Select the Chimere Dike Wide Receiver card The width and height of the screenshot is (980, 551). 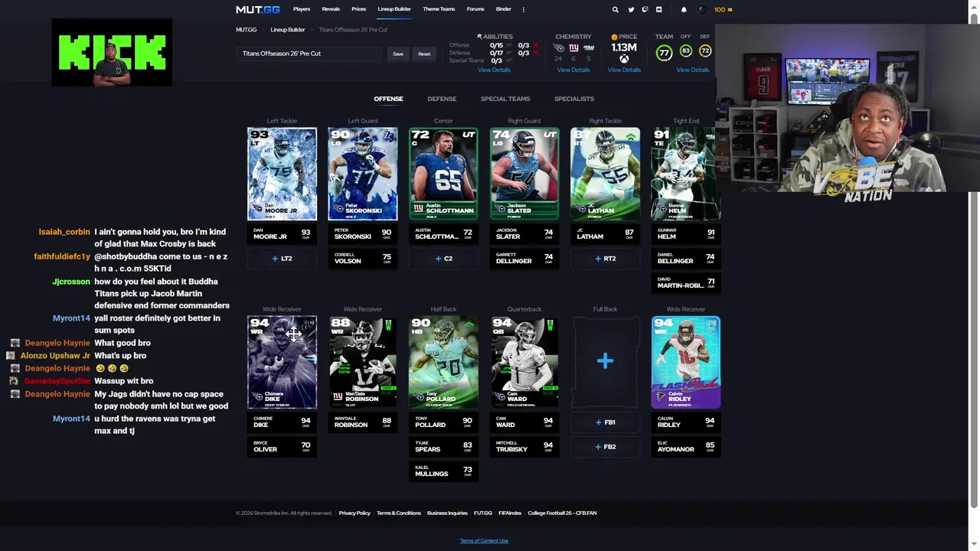tap(282, 362)
